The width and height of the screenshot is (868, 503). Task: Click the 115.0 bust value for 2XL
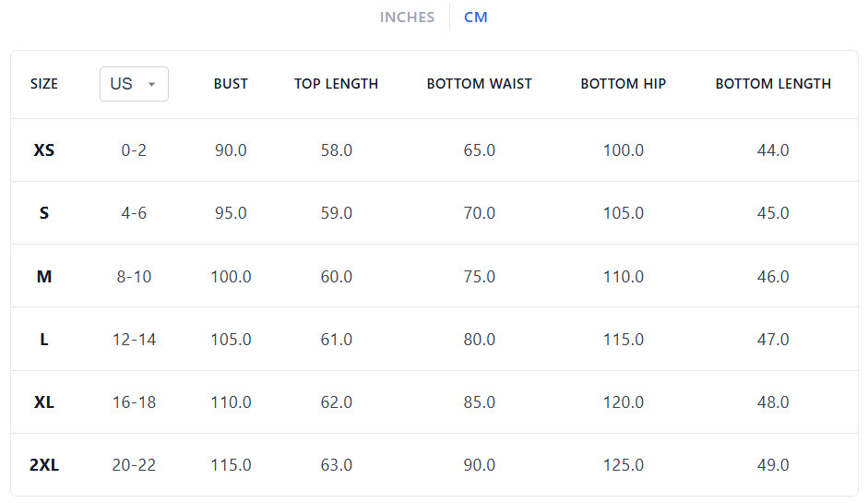(x=231, y=465)
